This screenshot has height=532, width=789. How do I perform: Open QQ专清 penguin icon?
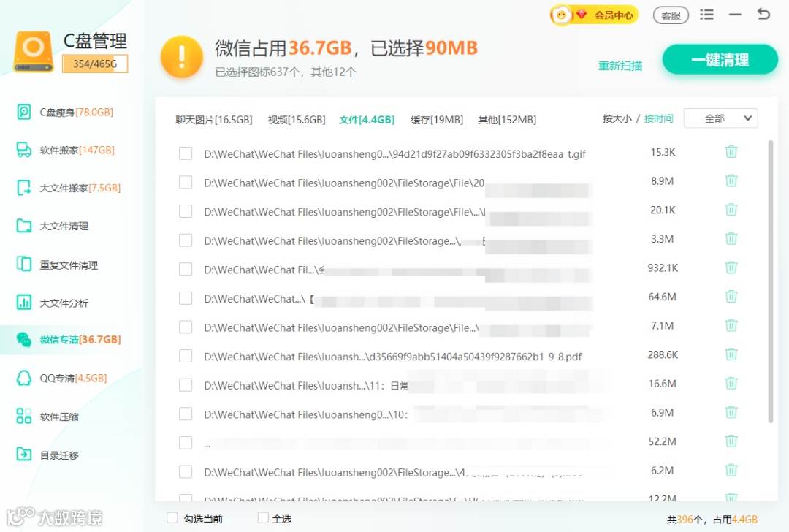click(23, 378)
